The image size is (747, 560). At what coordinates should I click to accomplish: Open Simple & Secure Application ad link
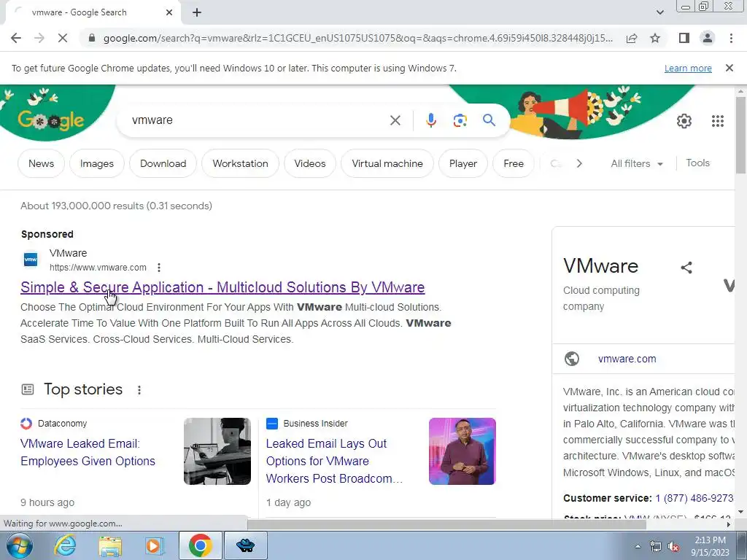tap(222, 287)
